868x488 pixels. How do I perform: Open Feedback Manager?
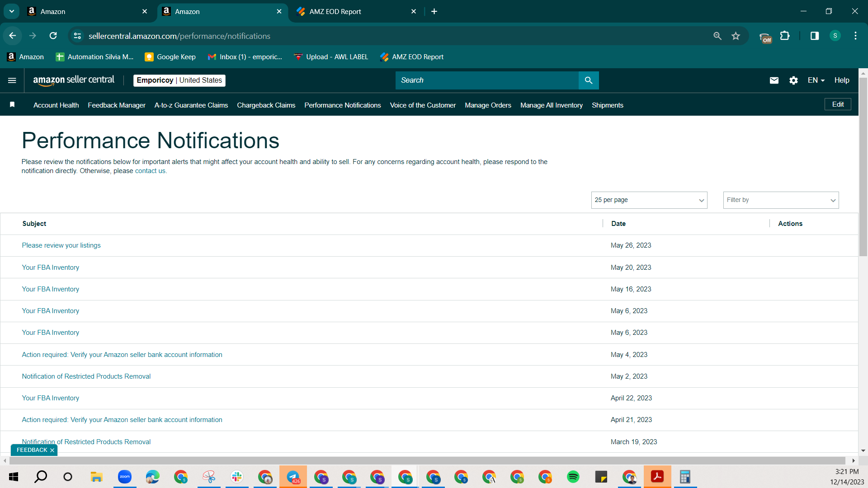point(117,105)
